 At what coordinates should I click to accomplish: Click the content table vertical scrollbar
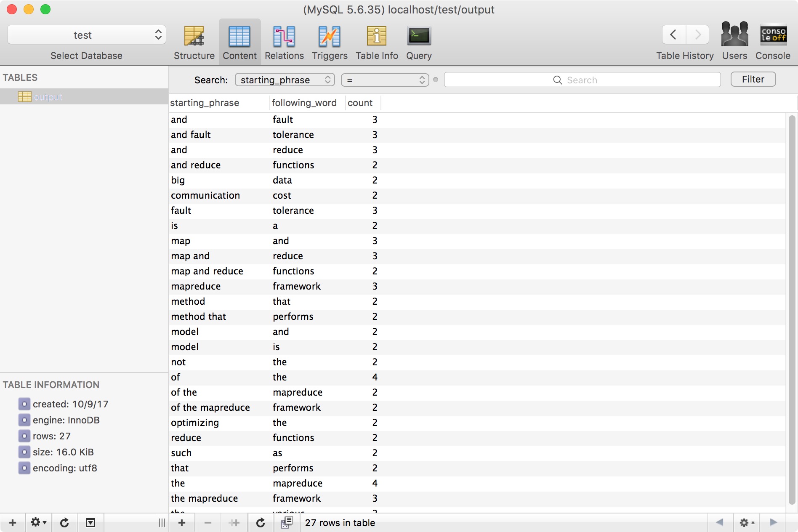tap(792, 309)
